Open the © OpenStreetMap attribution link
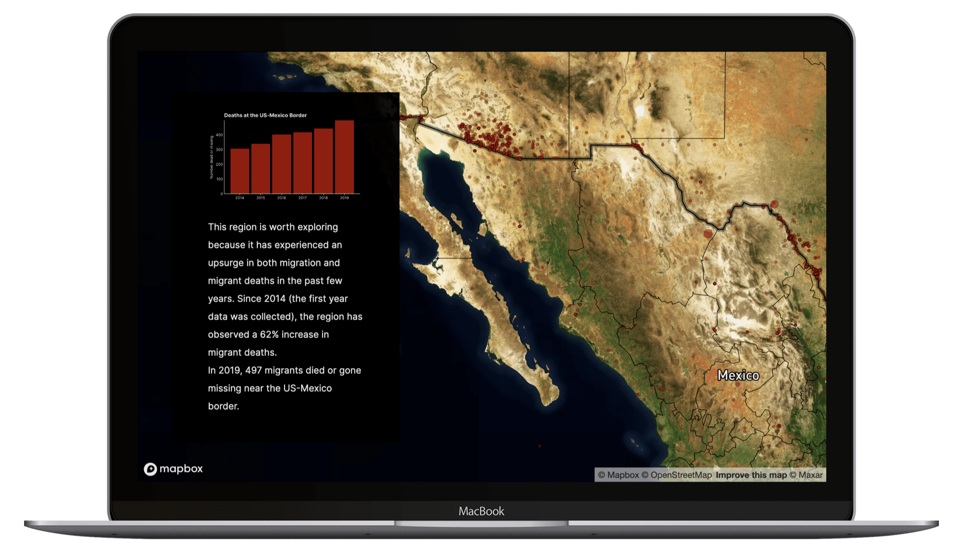This screenshot has width=963, height=560. click(677, 475)
